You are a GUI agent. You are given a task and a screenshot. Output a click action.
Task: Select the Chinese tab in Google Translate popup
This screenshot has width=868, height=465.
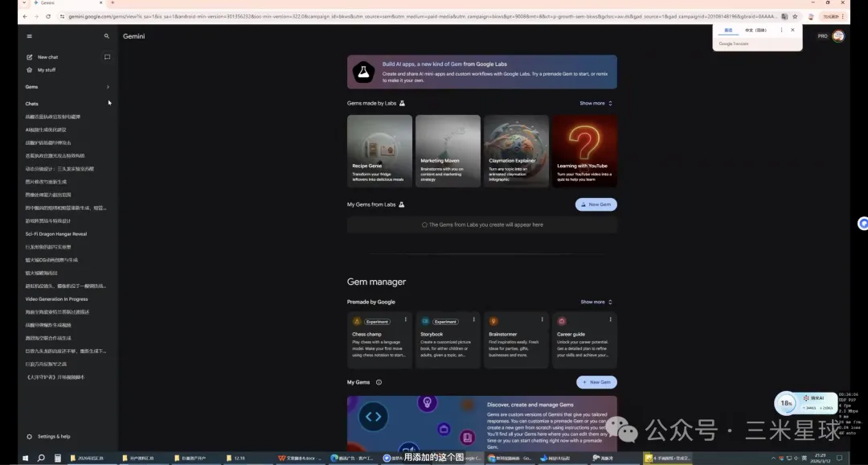point(755,31)
